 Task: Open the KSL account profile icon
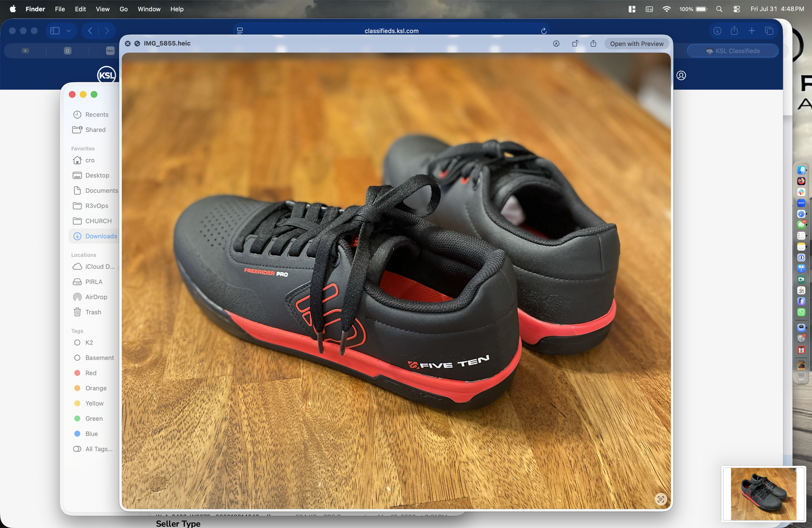click(681, 75)
